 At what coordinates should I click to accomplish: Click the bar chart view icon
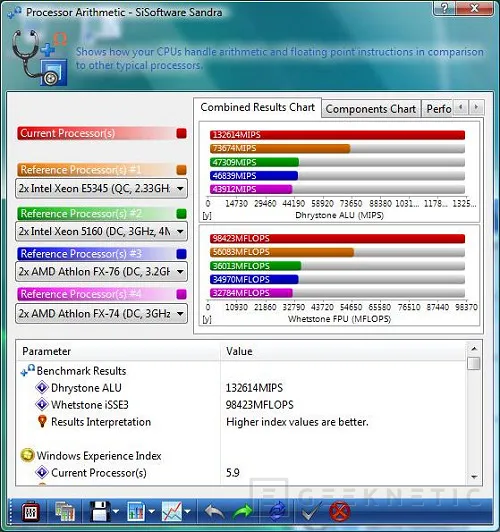[x=136, y=511]
